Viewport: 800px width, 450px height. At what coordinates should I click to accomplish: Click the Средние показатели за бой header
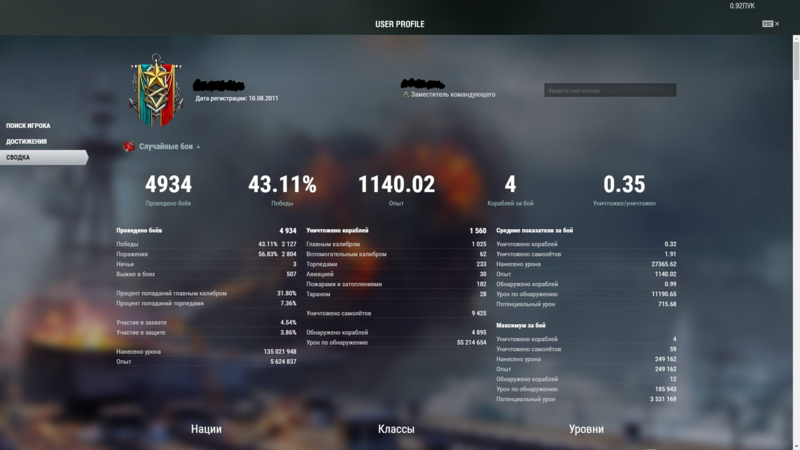click(535, 231)
